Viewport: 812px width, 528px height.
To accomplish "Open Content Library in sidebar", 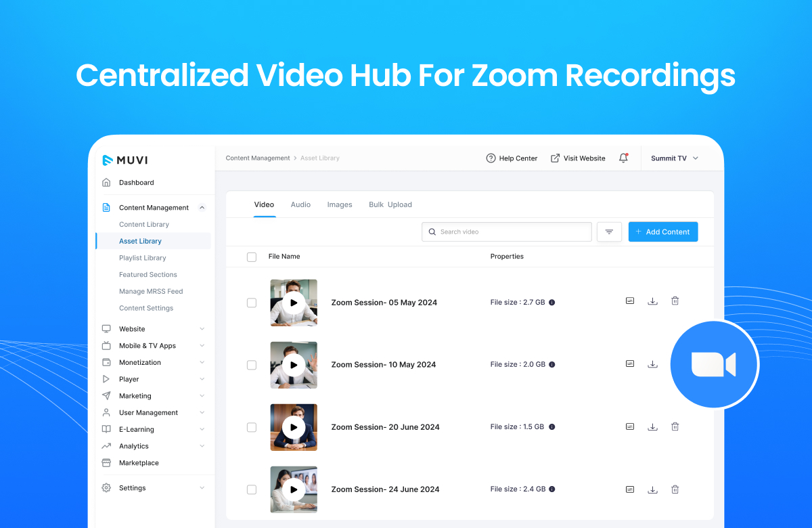I will [x=144, y=225].
